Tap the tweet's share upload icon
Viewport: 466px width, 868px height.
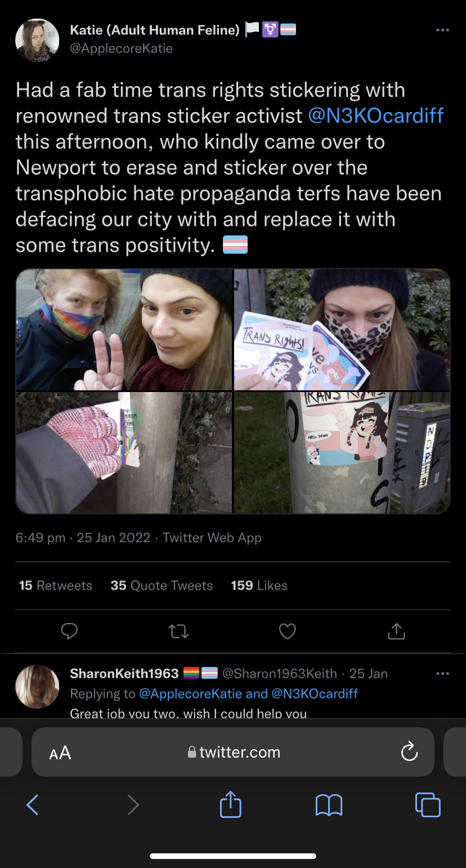(396, 631)
